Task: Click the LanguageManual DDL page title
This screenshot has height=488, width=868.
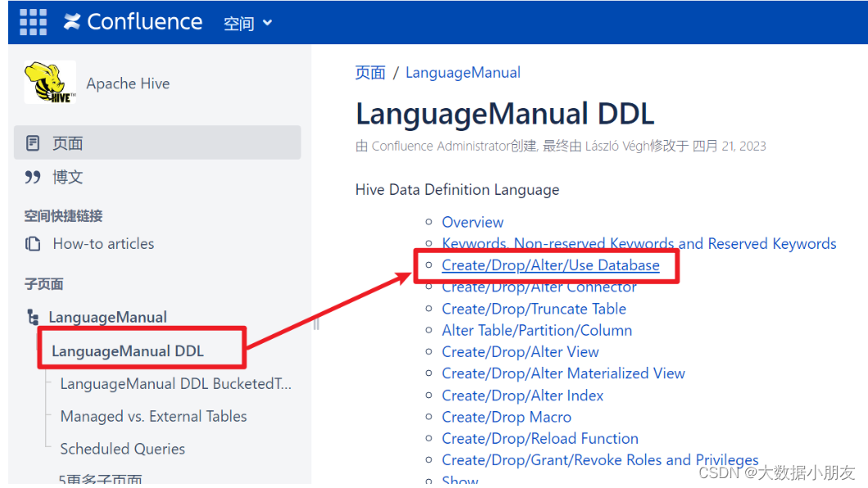Action: [x=504, y=114]
